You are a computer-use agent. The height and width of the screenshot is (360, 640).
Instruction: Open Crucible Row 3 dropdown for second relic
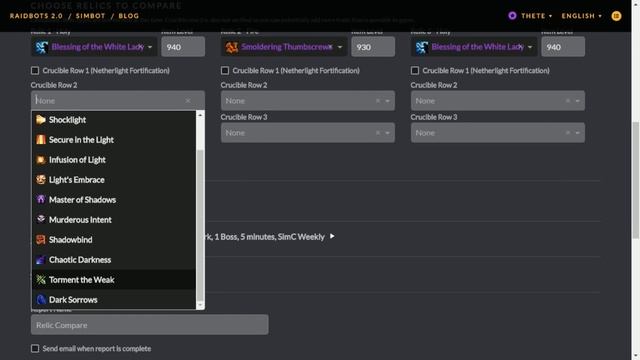(387, 133)
